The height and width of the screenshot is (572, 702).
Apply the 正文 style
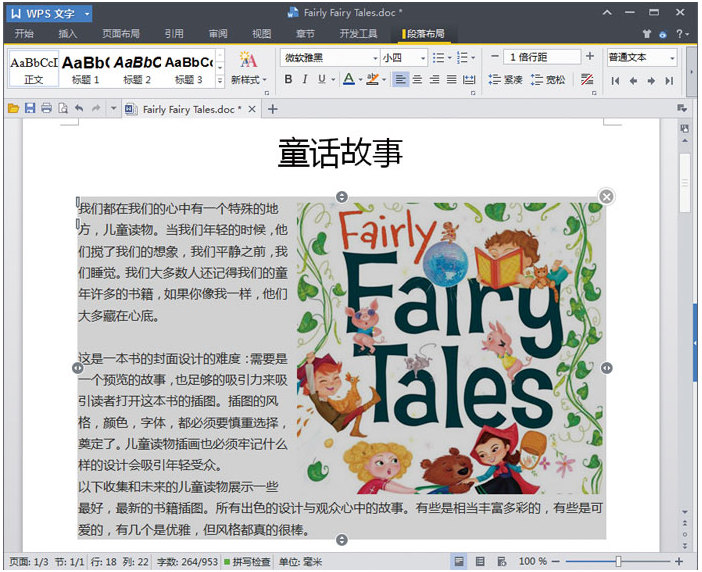click(34, 69)
